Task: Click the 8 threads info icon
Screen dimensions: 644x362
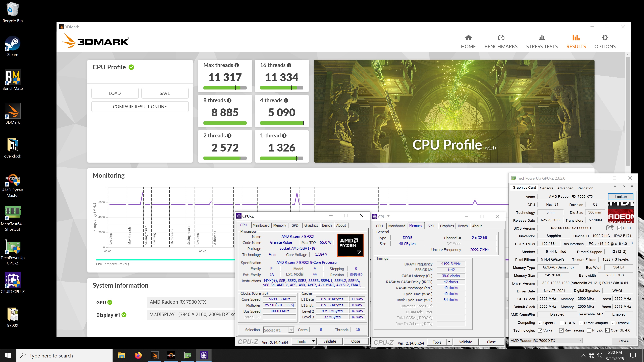Action: tap(229, 100)
